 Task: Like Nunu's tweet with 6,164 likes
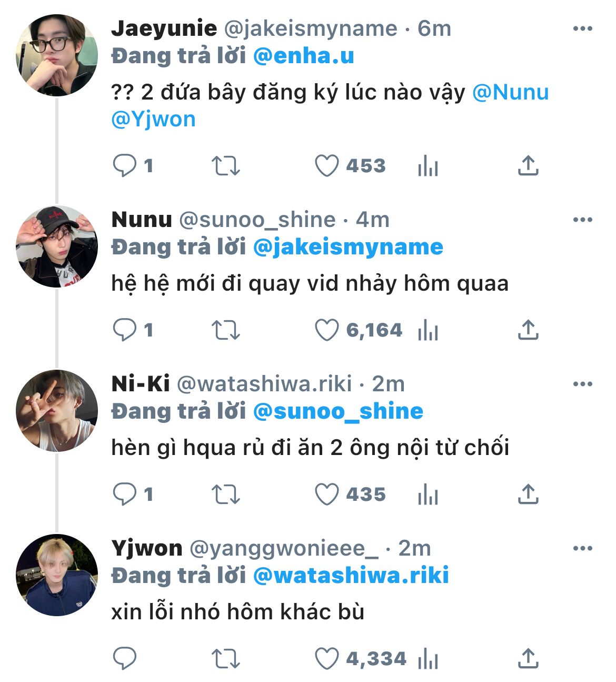click(326, 330)
